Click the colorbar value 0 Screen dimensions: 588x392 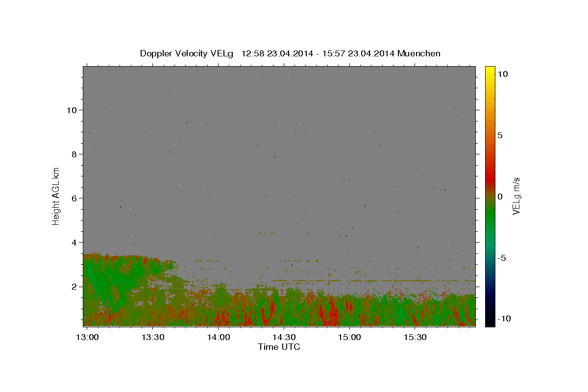(x=500, y=196)
